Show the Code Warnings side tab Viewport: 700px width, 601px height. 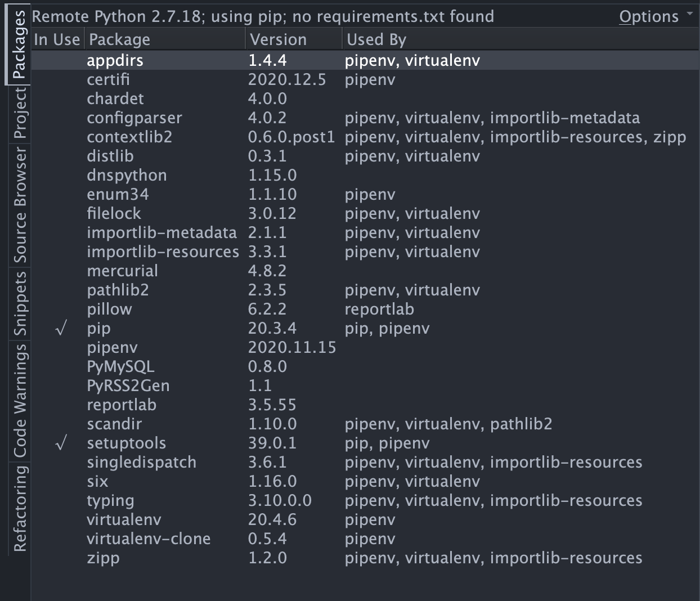point(20,401)
